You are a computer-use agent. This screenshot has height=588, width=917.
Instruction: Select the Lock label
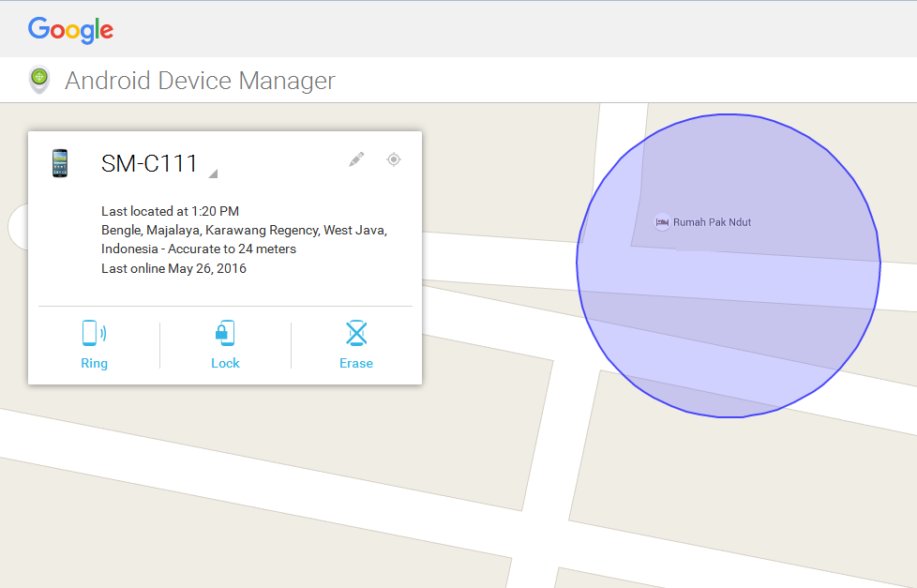click(225, 363)
